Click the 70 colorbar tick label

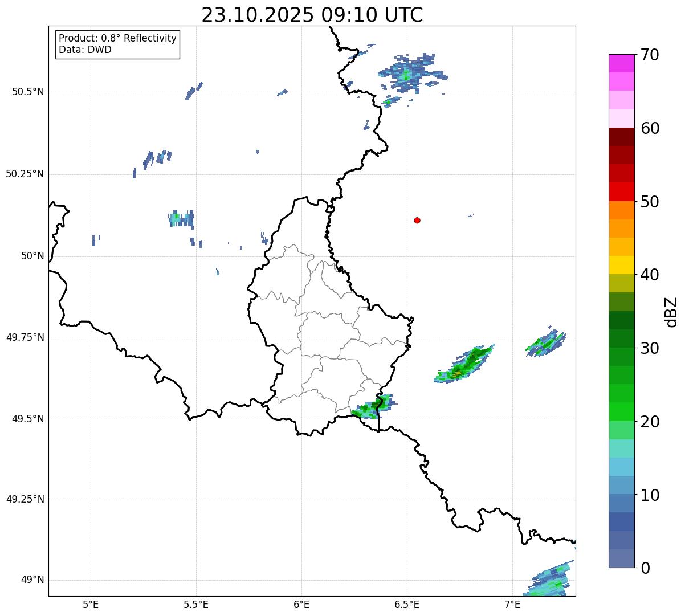tap(650, 55)
